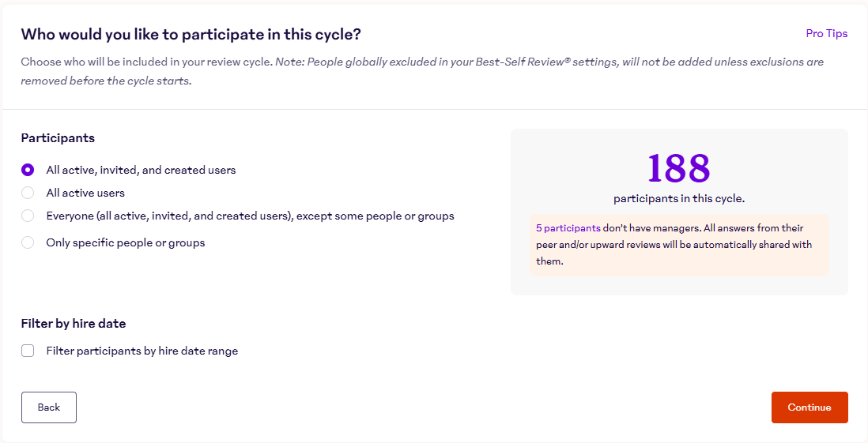Click the 'Filter by hire date' heading
868x443 pixels.
(x=74, y=323)
